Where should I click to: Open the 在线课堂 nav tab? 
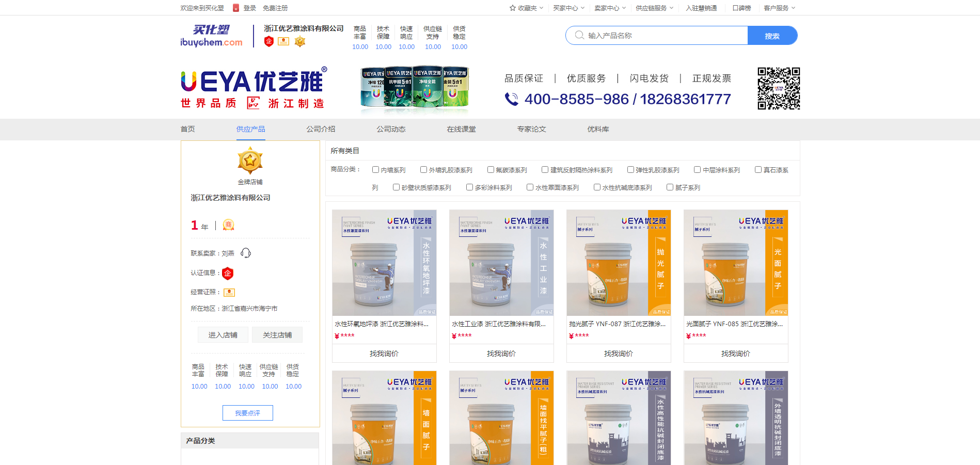pos(462,129)
